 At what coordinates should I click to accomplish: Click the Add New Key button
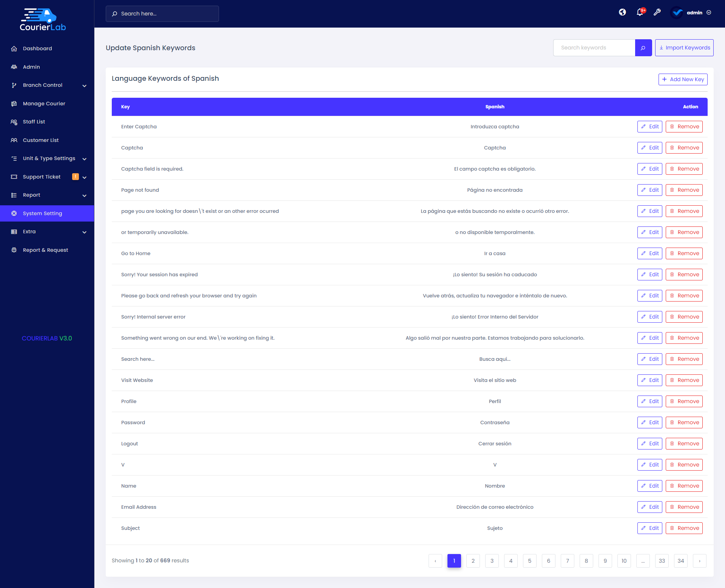point(683,79)
